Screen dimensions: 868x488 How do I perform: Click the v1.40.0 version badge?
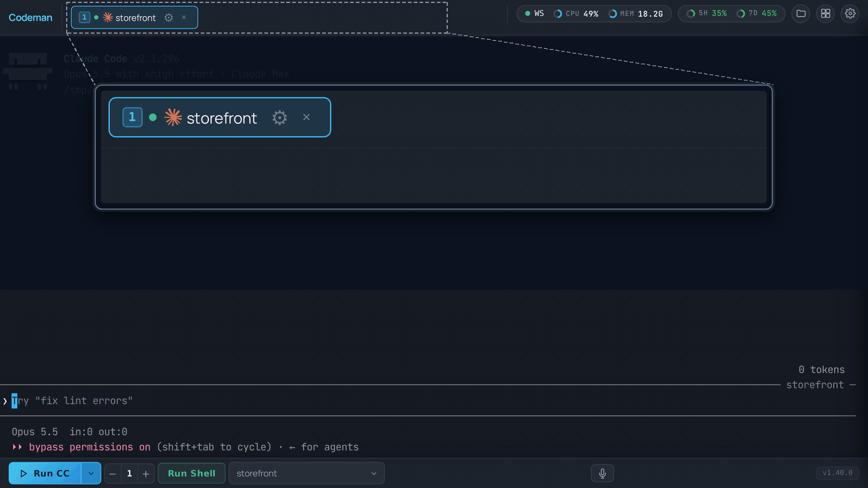click(x=837, y=473)
